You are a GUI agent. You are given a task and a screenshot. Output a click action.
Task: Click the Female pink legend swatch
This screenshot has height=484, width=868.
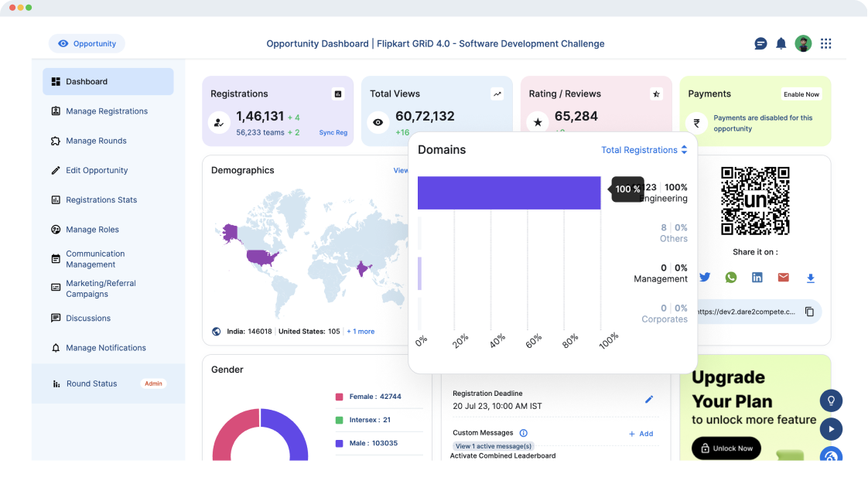tap(340, 397)
